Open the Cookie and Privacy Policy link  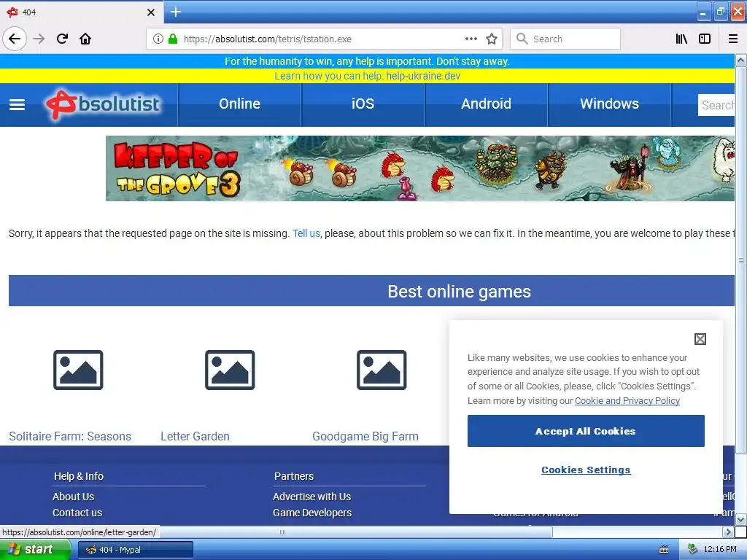627,400
